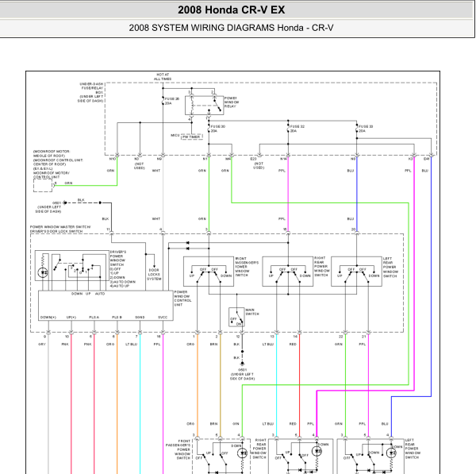Click front passenger's switch box inside master switch

pos(209,272)
